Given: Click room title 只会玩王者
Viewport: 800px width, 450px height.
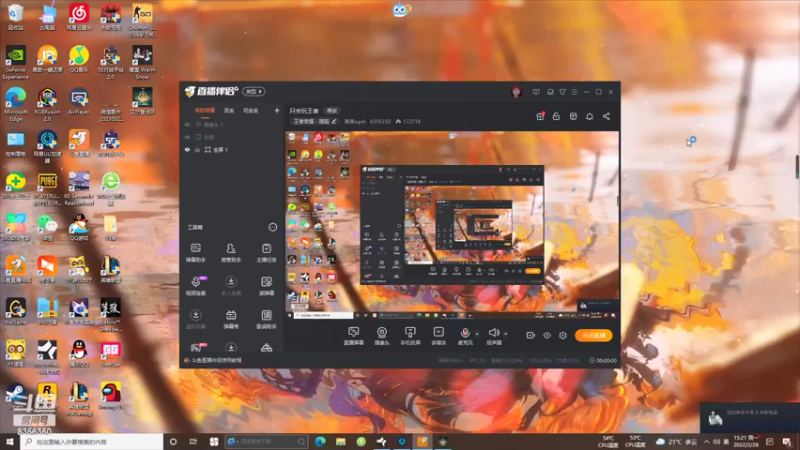Looking at the screenshot, I should (x=304, y=111).
